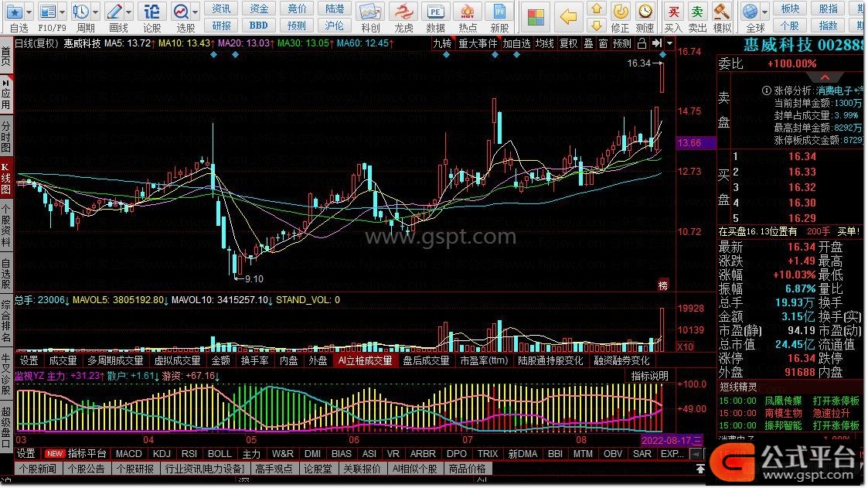
Task: Toggle the X10 volume scale multiplier
Action: (686, 346)
